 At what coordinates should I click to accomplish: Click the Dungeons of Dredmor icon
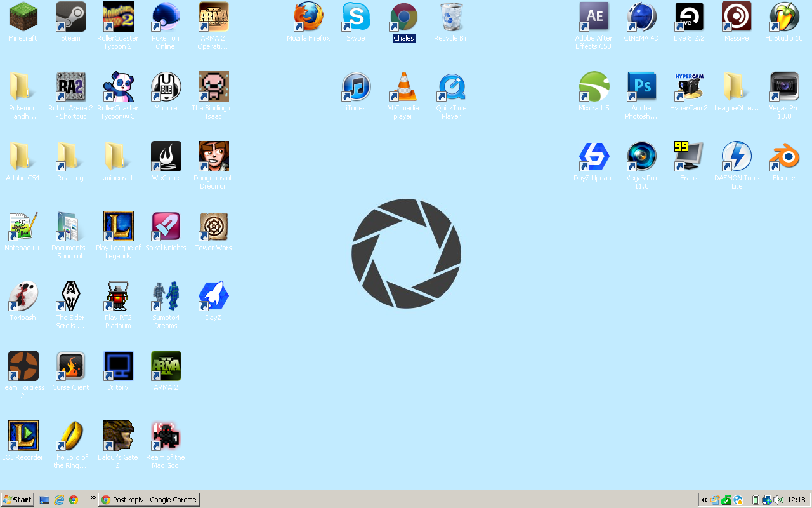click(213, 157)
